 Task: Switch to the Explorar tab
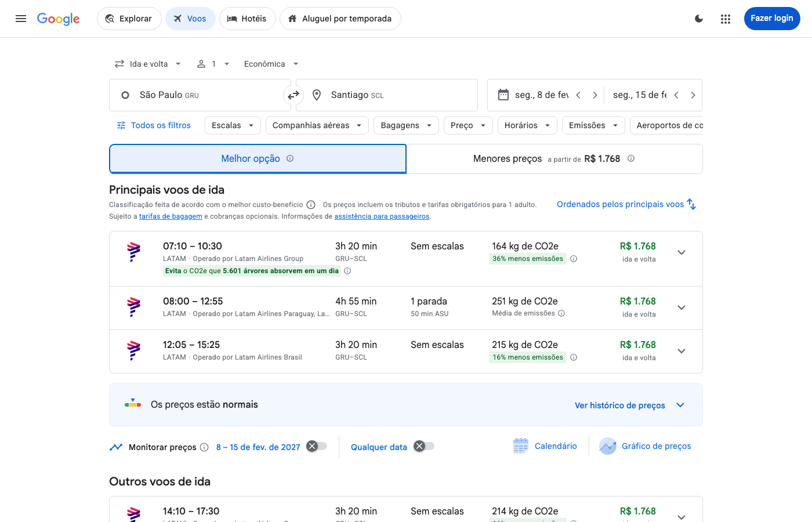click(x=129, y=19)
